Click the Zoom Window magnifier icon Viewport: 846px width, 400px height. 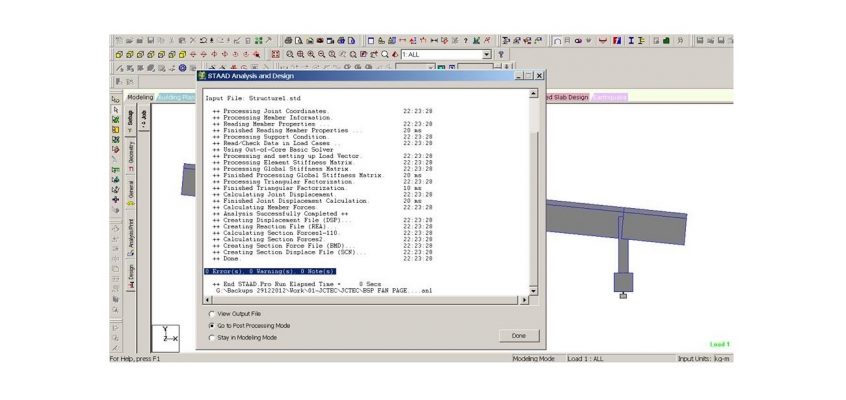coord(301,55)
